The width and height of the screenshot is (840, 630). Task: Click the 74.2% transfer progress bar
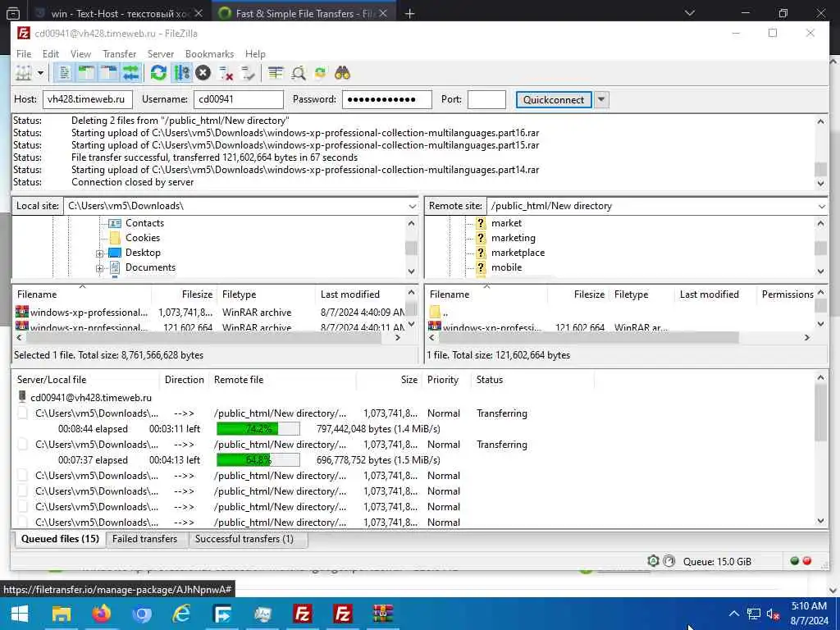point(258,428)
